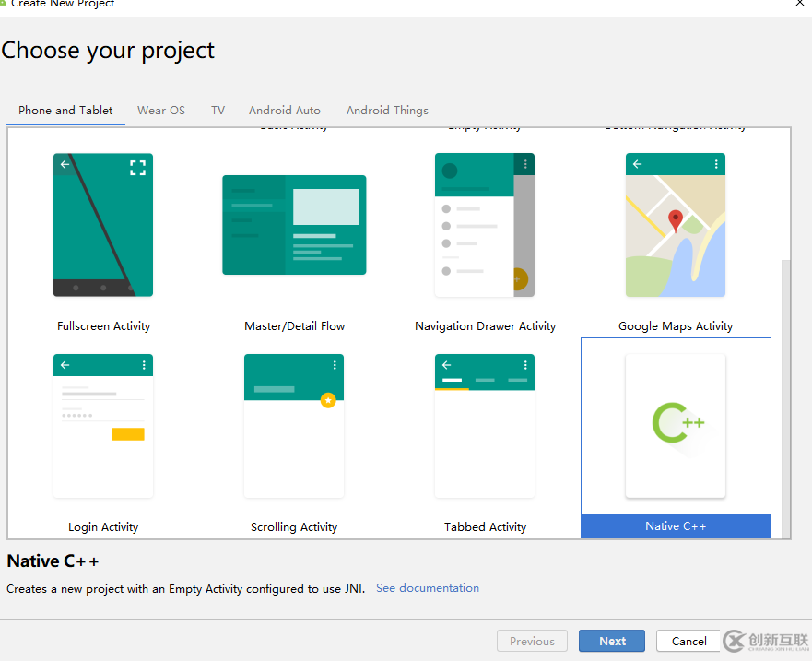Open the TV tab
This screenshot has width=812, height=661.
218,111
